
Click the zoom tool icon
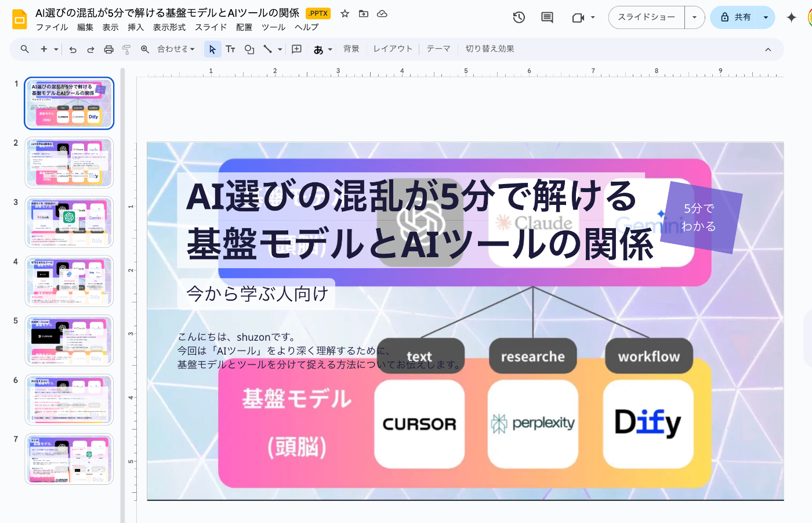(145, 49)
